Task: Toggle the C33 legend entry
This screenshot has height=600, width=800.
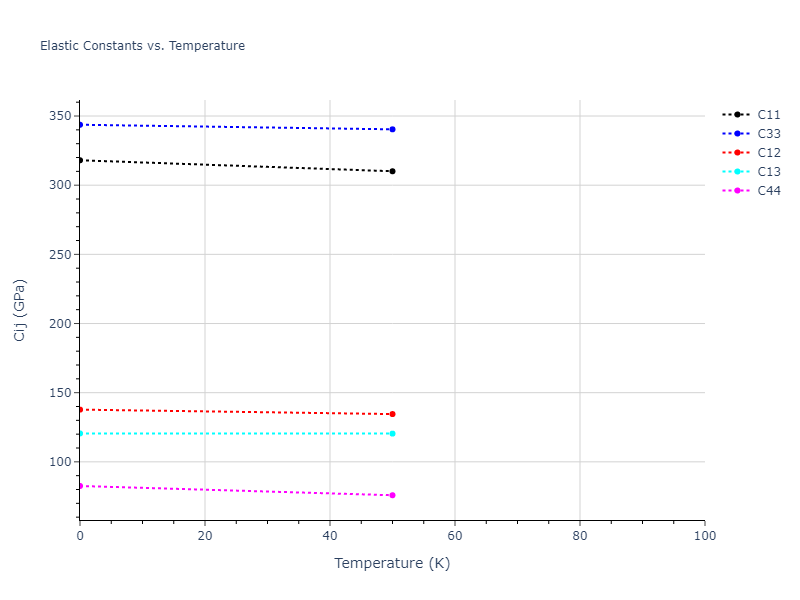Action: 768,133
